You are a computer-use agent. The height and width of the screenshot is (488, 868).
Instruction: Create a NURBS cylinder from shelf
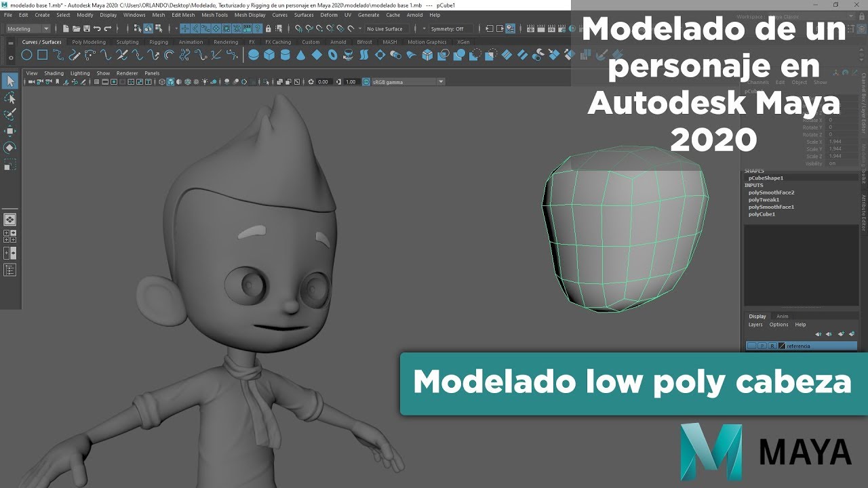coord(285,55)
